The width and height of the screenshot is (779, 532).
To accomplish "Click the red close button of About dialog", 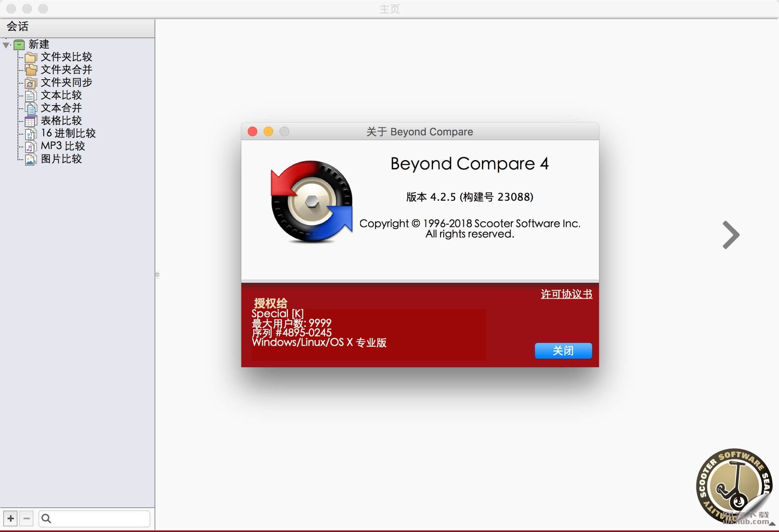I will (252, 132).
